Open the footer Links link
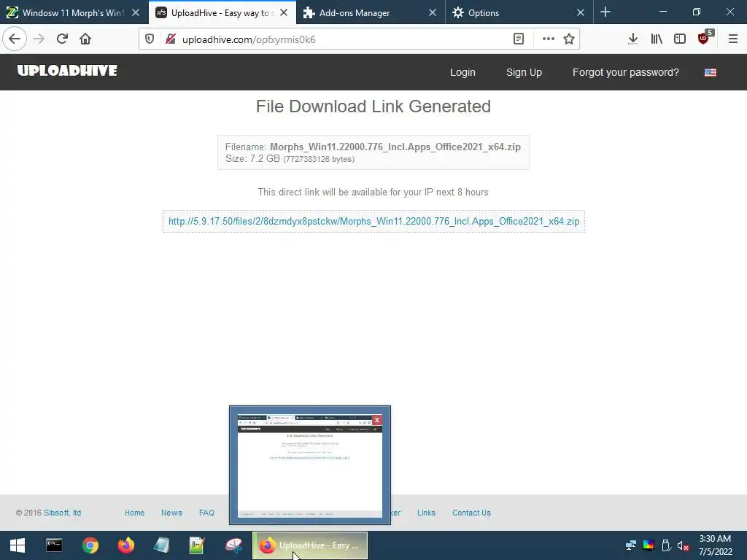747x560 pixels. (x=426, y=513)
